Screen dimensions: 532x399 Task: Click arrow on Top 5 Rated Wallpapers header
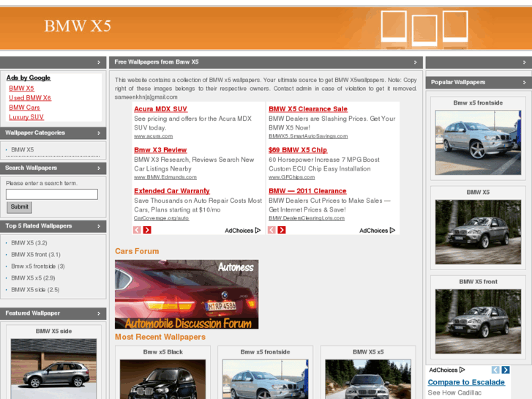pos(99,226)
